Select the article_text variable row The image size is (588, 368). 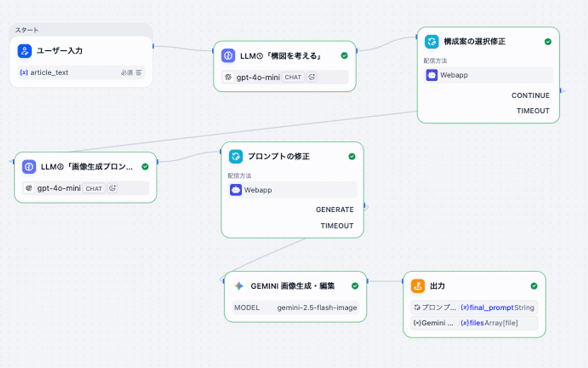pyautogui.click(x=81, y=72)
